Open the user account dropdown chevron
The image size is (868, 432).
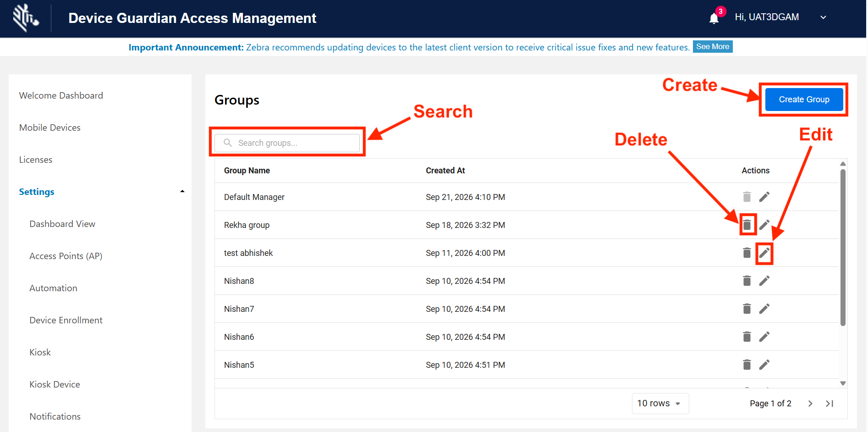coord(823,17)
